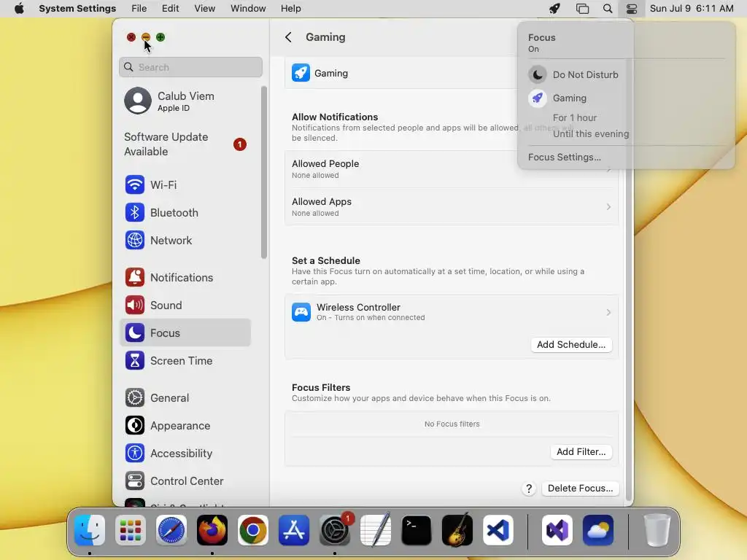Screen dimensions: 747x560
Task: Launch Firefox from the Dock
Action: pyautogui.click(x=212, y=530)
